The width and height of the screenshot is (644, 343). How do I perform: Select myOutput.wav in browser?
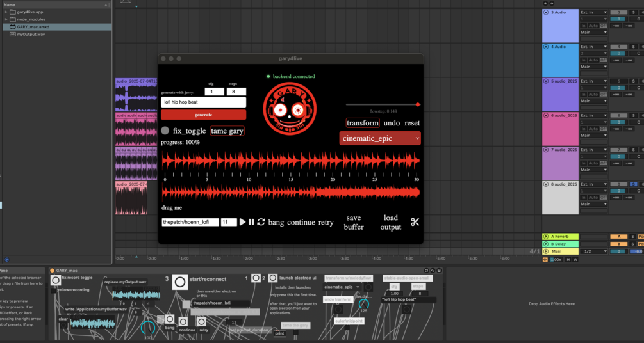click(56, 34)
